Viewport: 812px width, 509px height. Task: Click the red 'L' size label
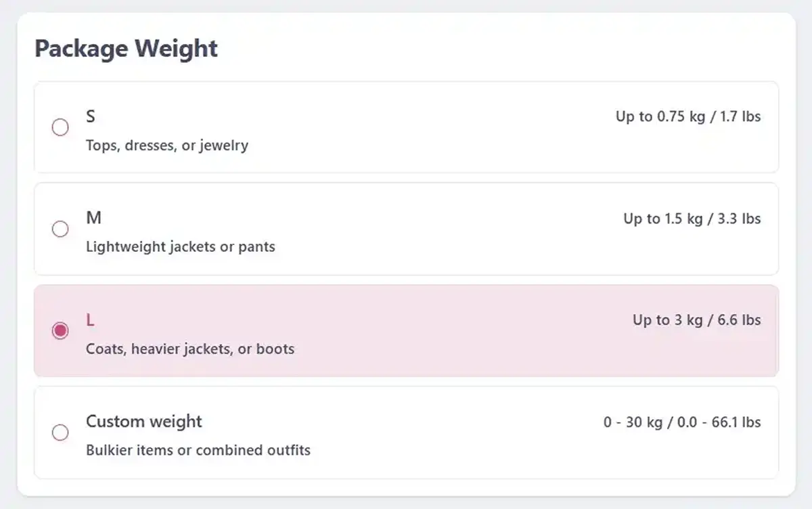coord(90,320)
